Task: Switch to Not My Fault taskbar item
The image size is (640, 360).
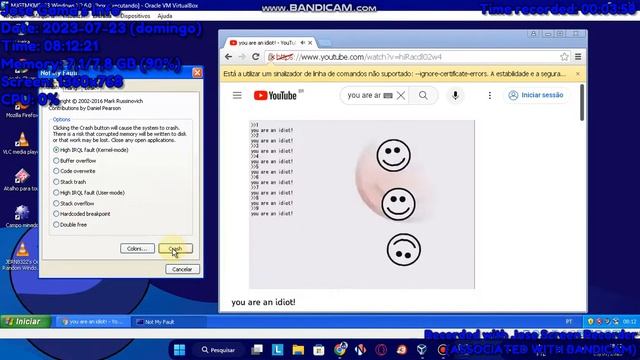Action: pos(168,322)
